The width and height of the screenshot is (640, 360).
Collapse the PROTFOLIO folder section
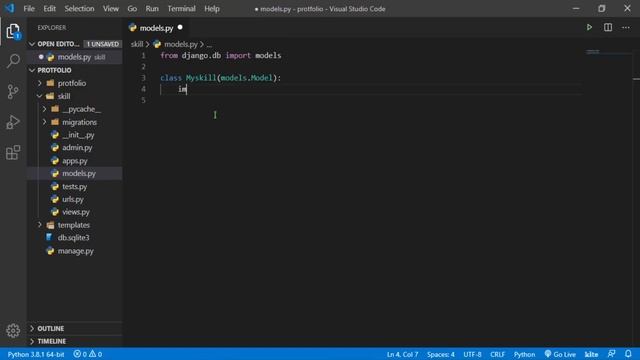pos(32,70)
